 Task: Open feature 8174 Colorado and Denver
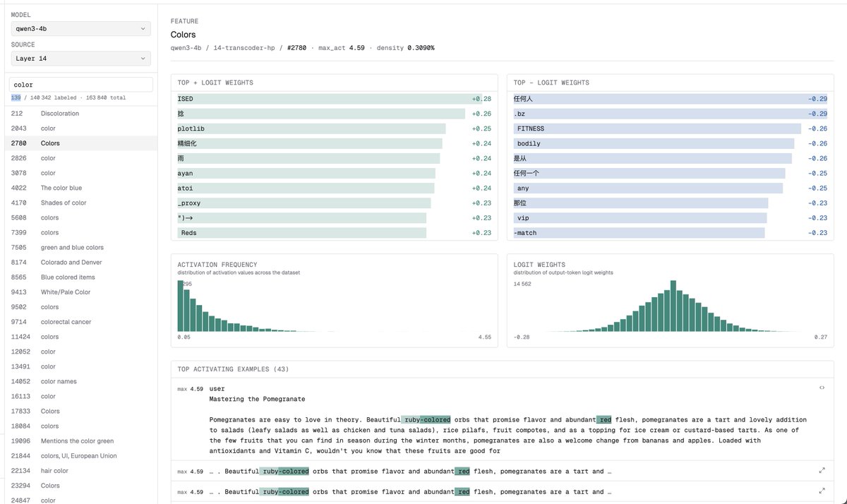tap(80, 263)
